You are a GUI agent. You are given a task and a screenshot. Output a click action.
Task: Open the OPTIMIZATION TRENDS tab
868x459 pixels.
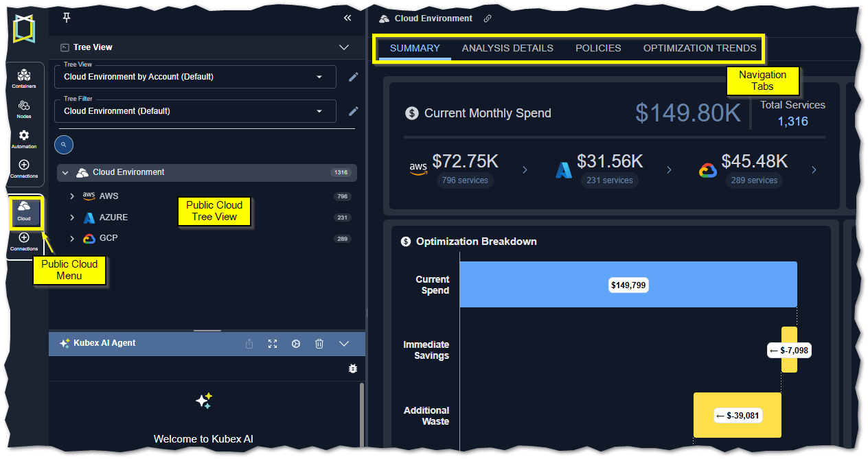[700, 48]
